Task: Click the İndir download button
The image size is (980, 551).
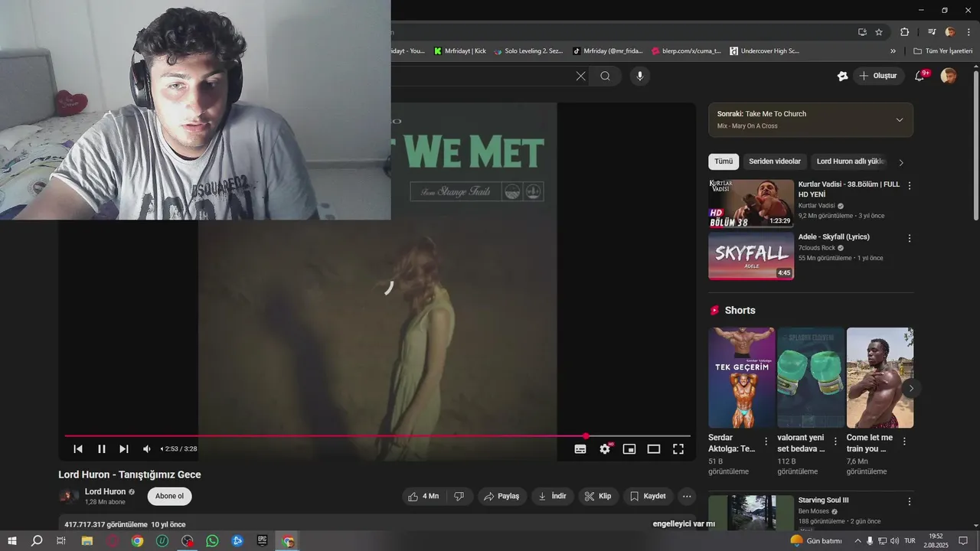Action: 553,496
